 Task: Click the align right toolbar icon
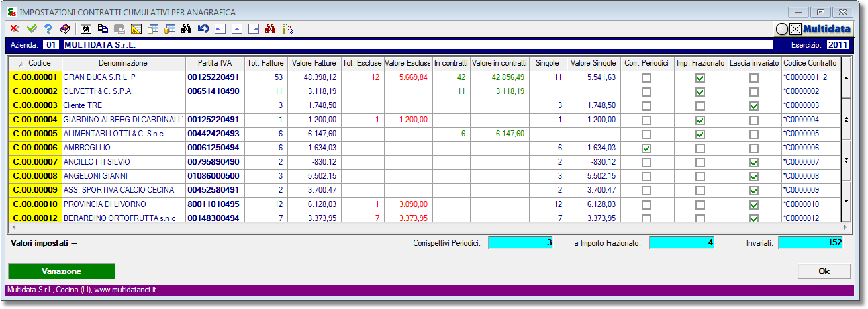point(254,29)
